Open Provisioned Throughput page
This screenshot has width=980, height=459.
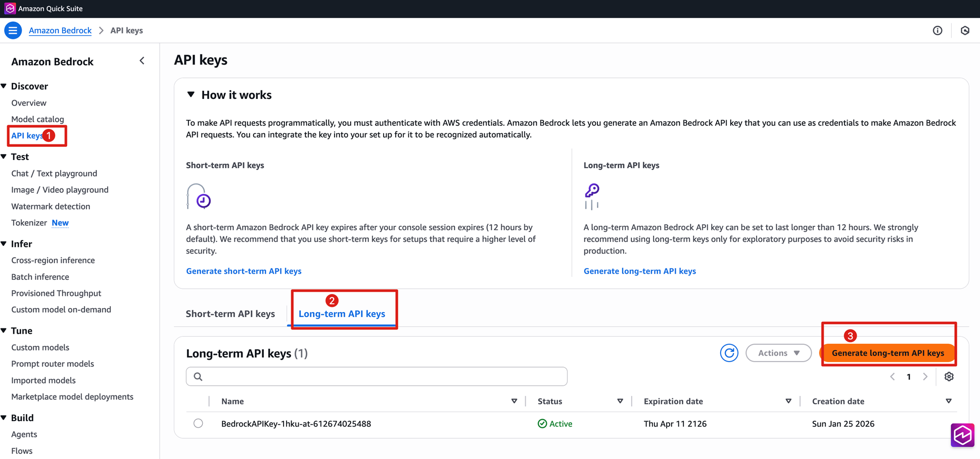(x=56, y=293)
